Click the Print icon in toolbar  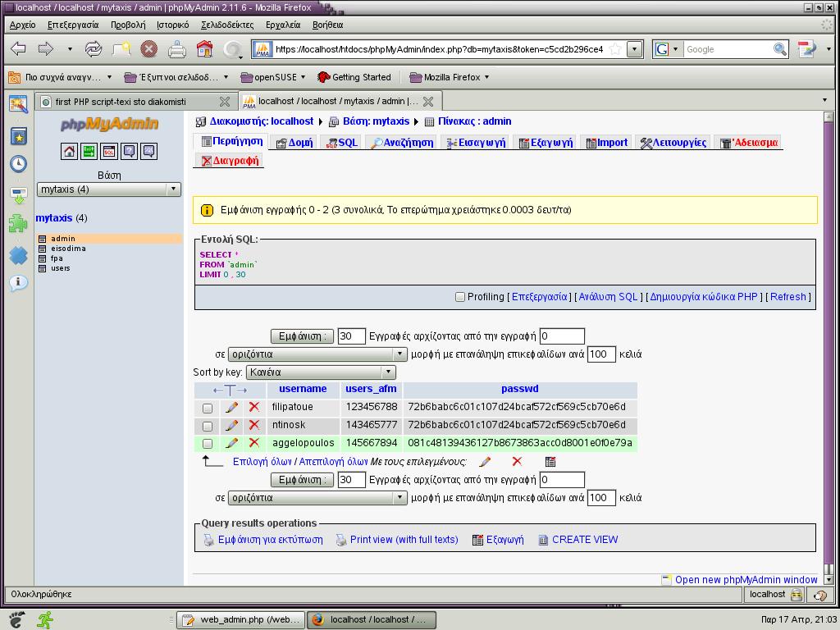click(x=177, y=49)
